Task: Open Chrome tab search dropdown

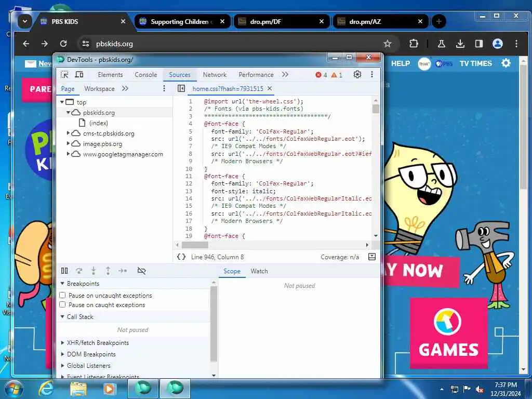Action: pos(25,21)
